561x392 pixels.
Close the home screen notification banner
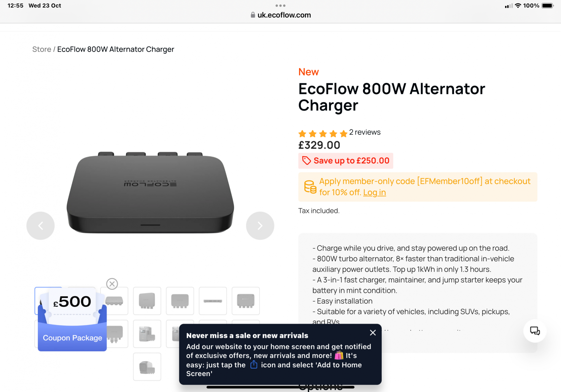point(373,333)
